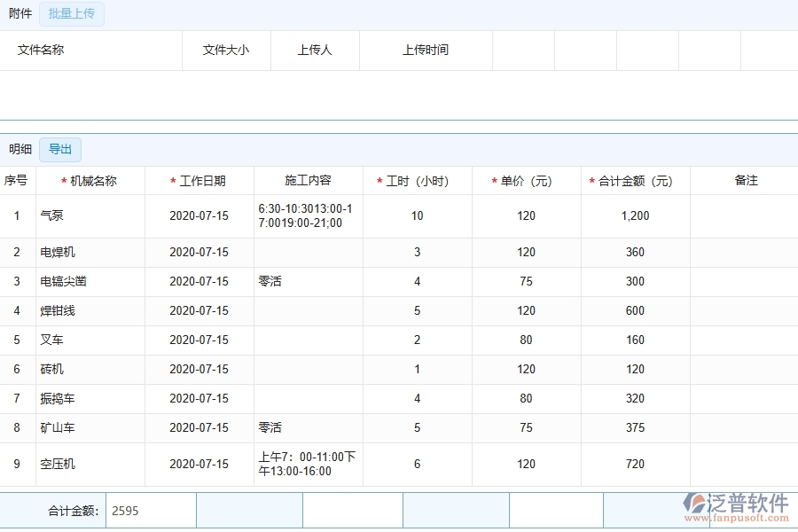The image size is (798, 532).
Task: Click the 工时（小时）column header
Action: (417, 180)
